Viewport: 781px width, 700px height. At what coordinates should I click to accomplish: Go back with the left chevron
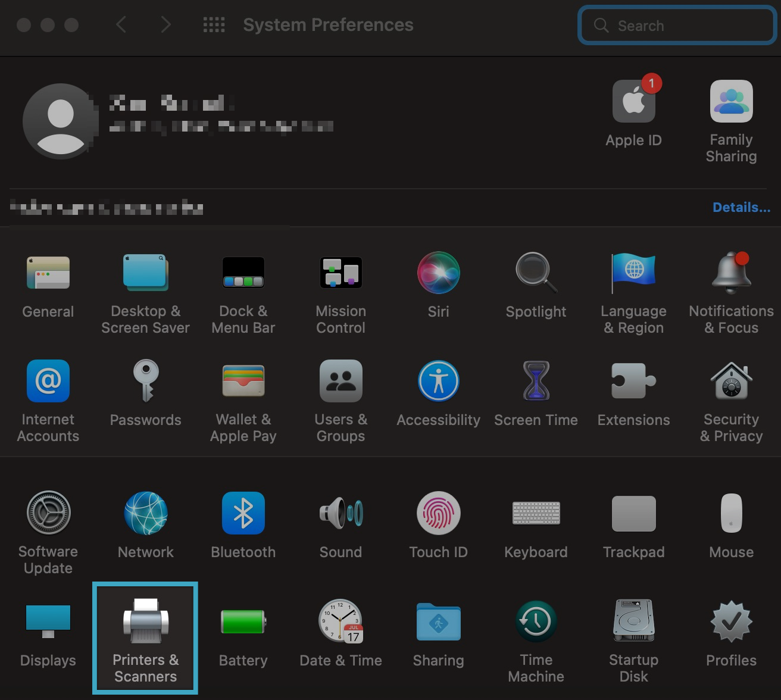coord(121,25)
